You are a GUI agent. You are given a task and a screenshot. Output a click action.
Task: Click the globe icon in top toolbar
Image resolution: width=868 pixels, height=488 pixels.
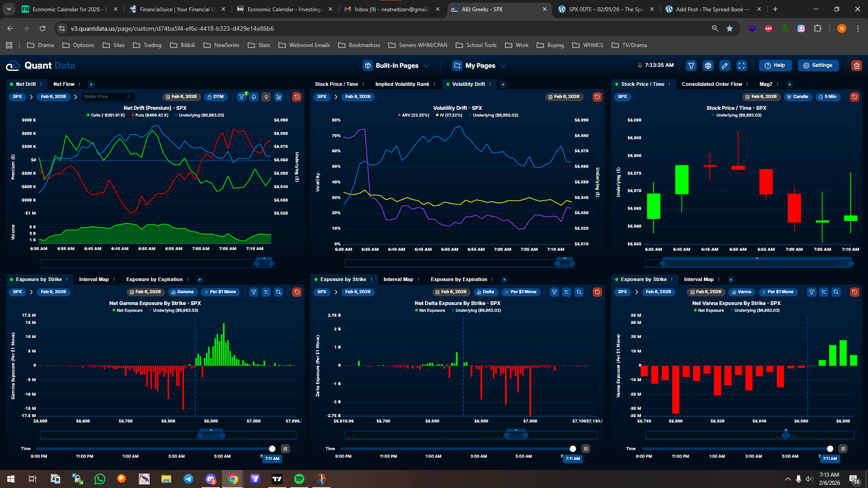708,66
